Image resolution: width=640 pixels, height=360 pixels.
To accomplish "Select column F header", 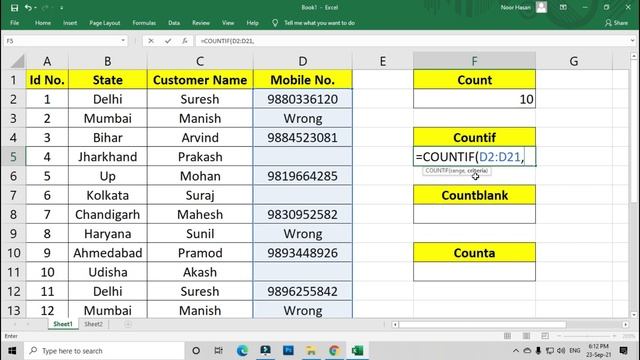I will click(474, 61).
